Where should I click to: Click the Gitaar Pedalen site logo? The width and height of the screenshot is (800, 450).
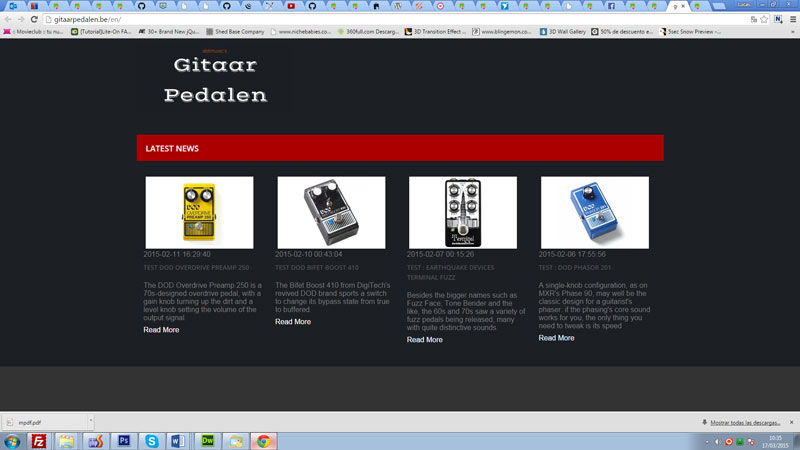coord(215,79)
